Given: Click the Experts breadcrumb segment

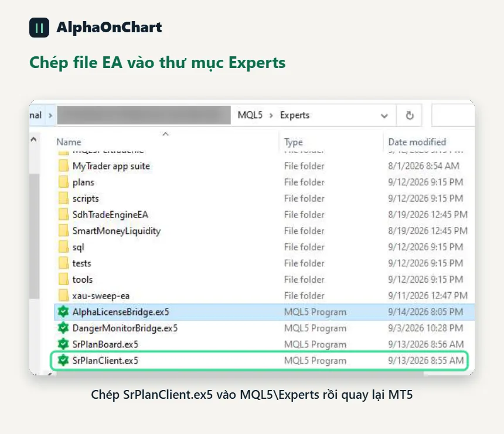Looking at the screenshot, I should [295, 115].
